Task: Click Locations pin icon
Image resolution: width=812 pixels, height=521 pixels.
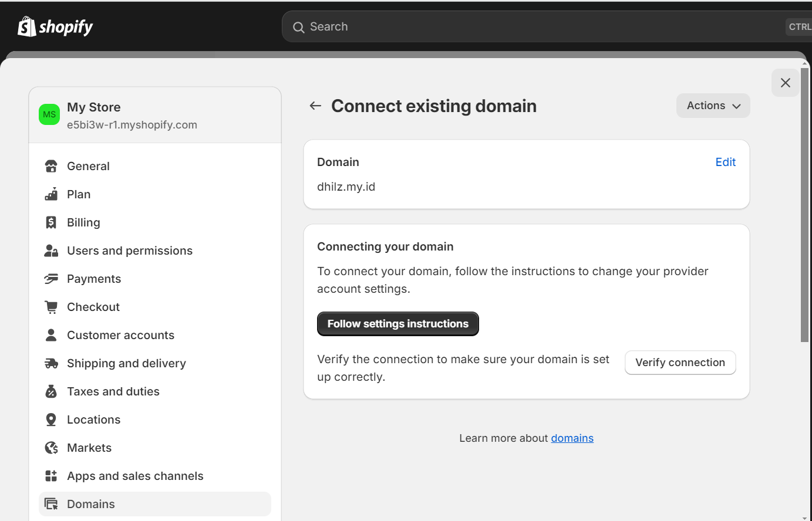Action: click(51, 419)
